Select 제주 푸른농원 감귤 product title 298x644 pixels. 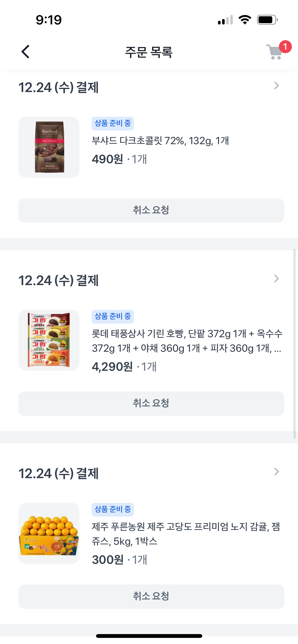pyautogui.click(x=186, y=534)
